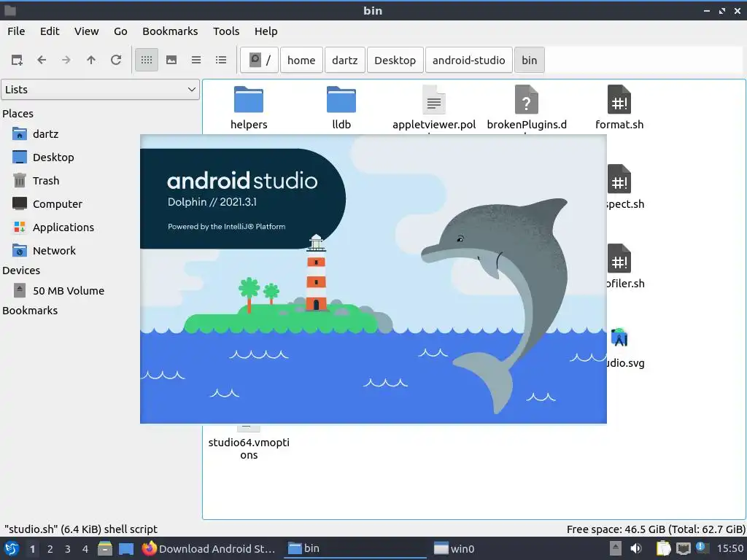Open the Edit menu
Screen dimensions: 747x560
50,31
